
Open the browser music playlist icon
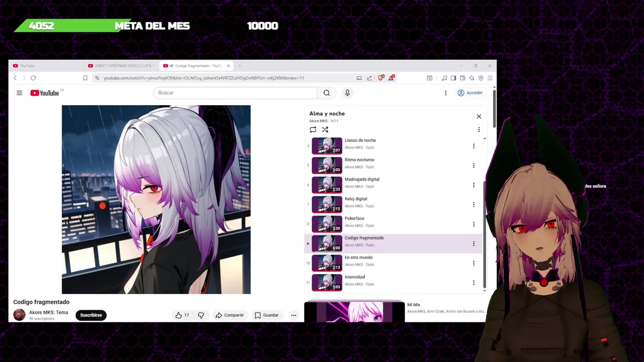(444, 78)
